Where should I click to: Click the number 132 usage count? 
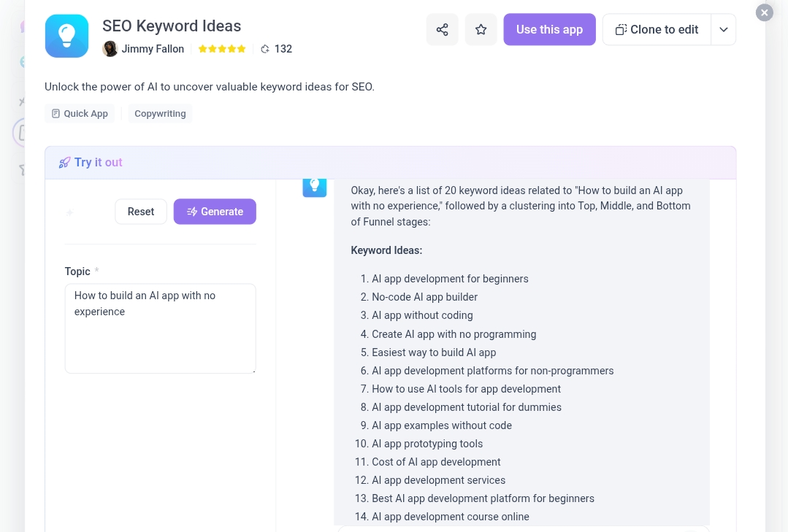click(283, 49)
